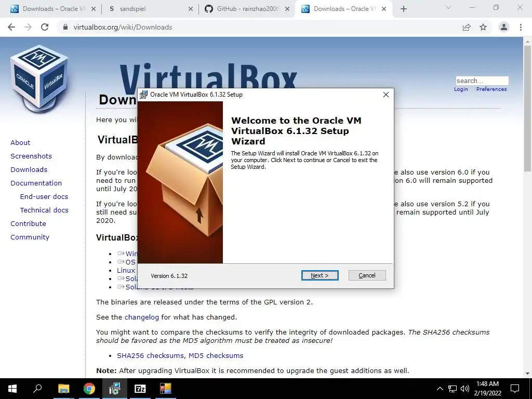Open File Explorer from the taskbar

pyautogui.click(x=63, y=389)
